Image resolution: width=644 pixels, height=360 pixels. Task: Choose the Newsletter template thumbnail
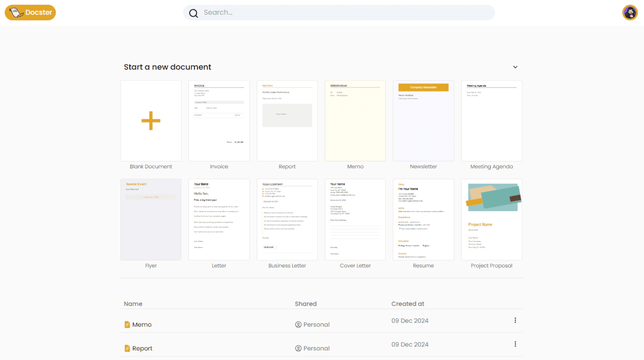coord(423,121)
